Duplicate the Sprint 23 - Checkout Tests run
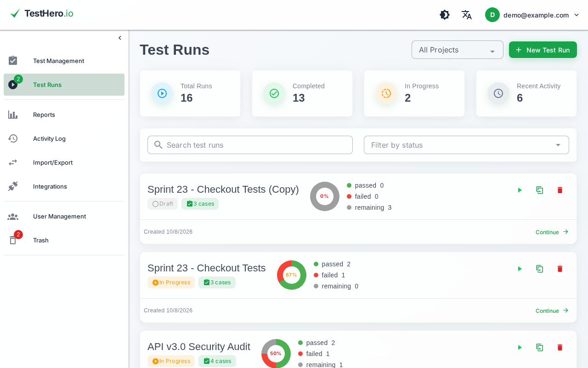Image resolution: width=588 pixels, height=368 pixels. 540,269
